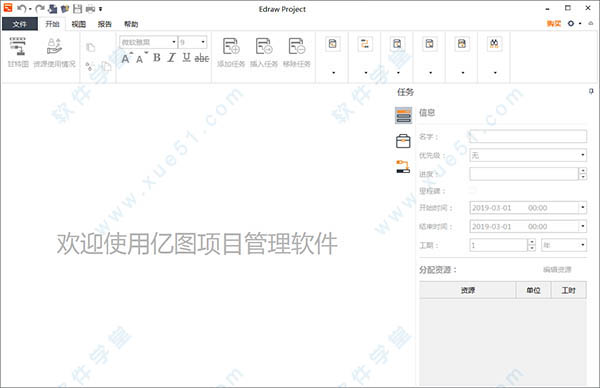Click the Redo arrow in quick access toolbar
Screen dimensions: 600x388
40,8
